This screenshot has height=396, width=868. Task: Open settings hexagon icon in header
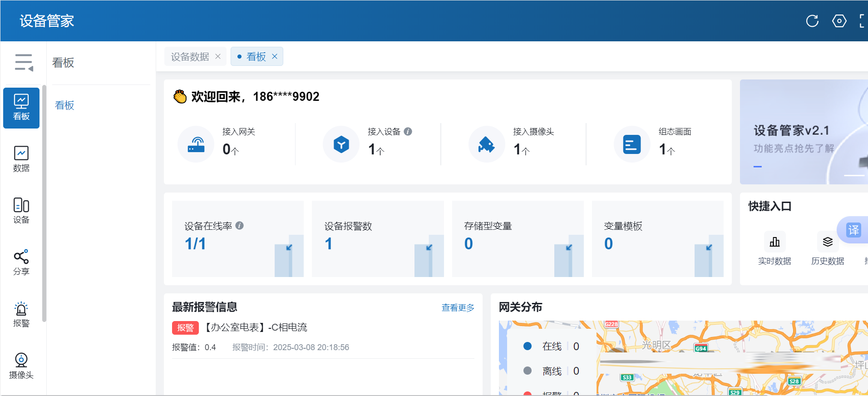pos(839,21)
